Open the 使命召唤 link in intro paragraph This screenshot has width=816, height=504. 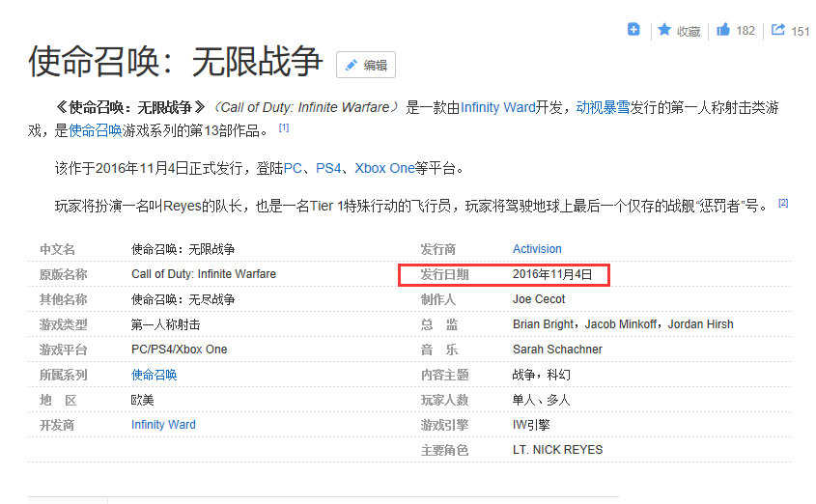(x=96, y=130)
